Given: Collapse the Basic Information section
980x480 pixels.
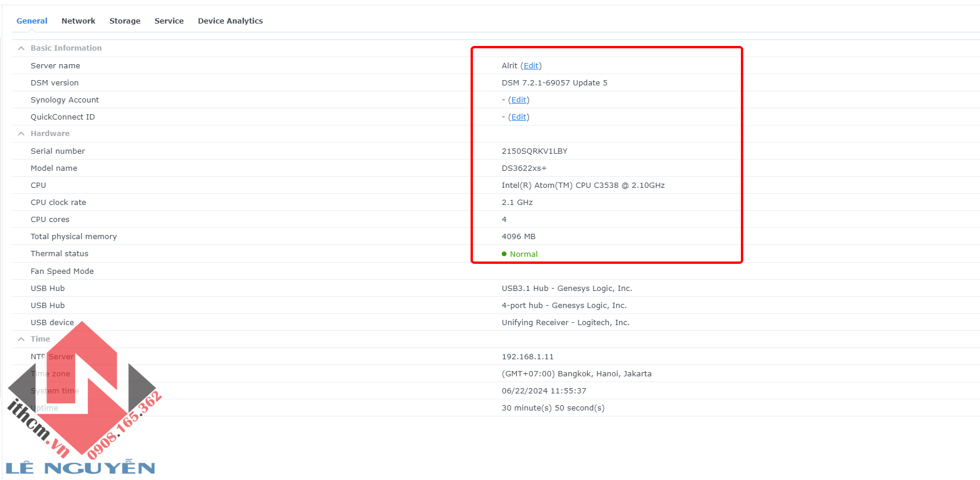Looking at the screenshot, I should click(x=21, y=48).
